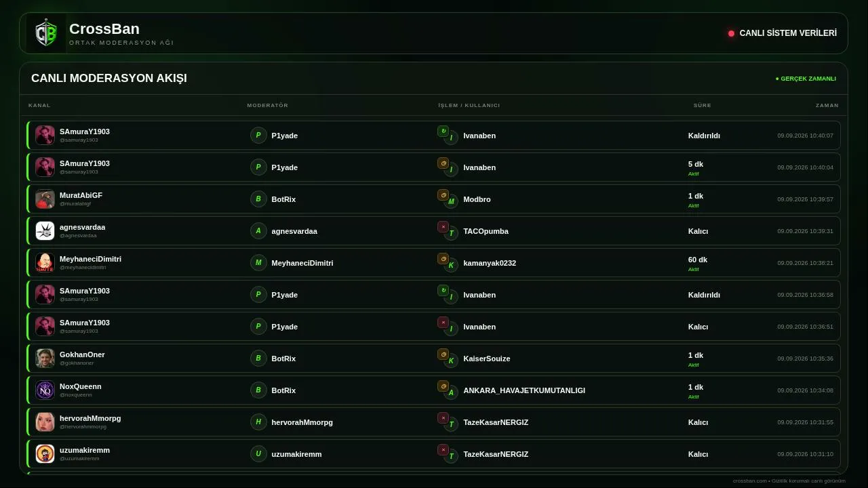Click the CrossBan shield logo

46,33
